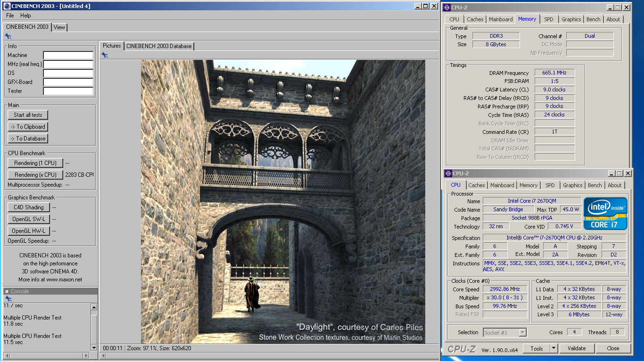Click the Intel Core i7 logo badge
Image resolution: width=644 pixels, height=362 pixels.
pos(605,214)
